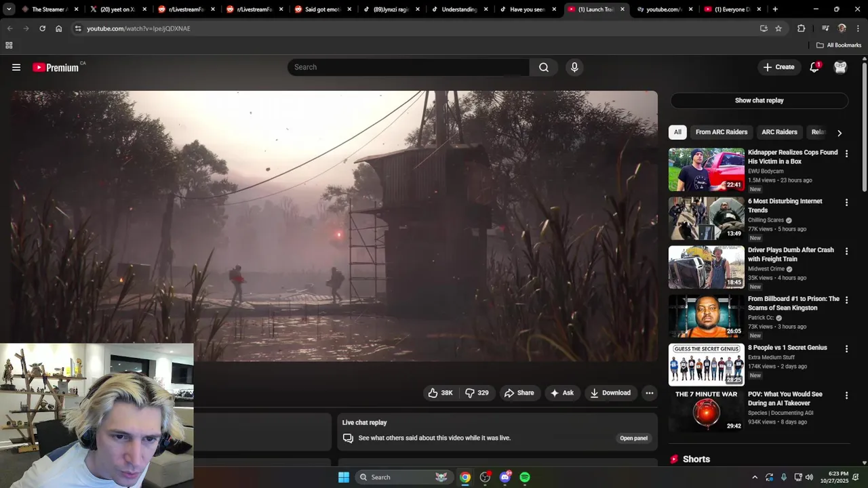The width and height of the screenshot is (868, 488).
Task: Open YouTube notifications bell
Action: point(814,67)
